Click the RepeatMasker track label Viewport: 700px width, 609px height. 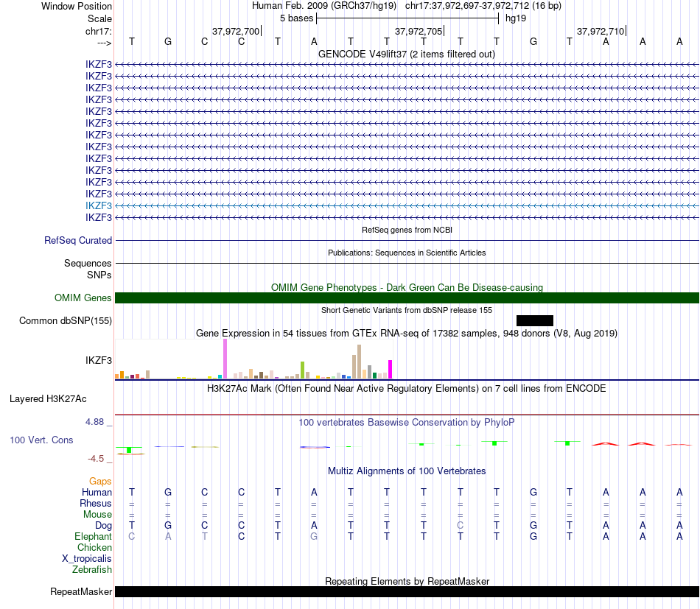(81, 591)
